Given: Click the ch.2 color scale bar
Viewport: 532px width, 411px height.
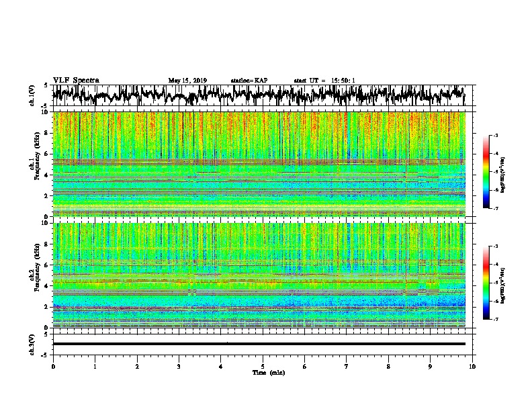Looking at the screenshot, I should click(x=486, y=283).
